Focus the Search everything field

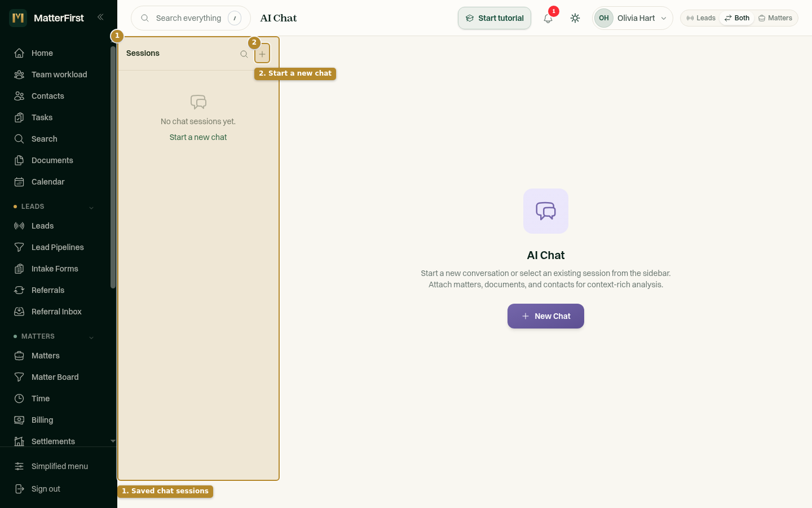pos(191,18)
